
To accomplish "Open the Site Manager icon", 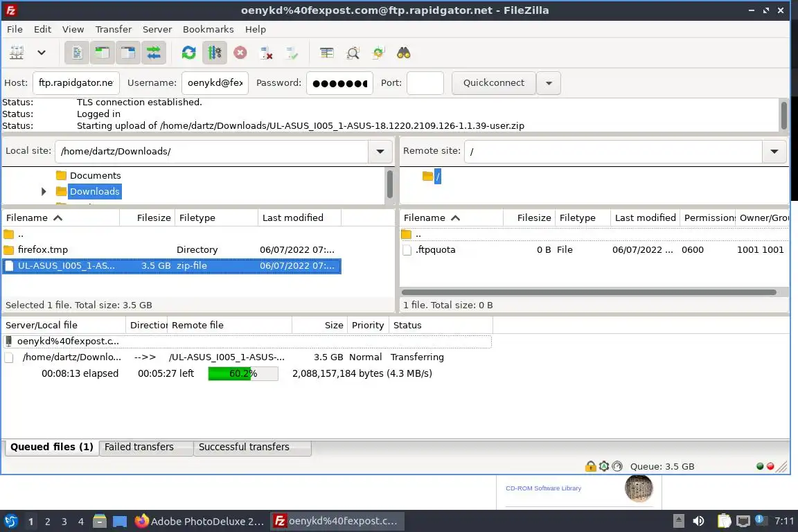I will (17, 53).
